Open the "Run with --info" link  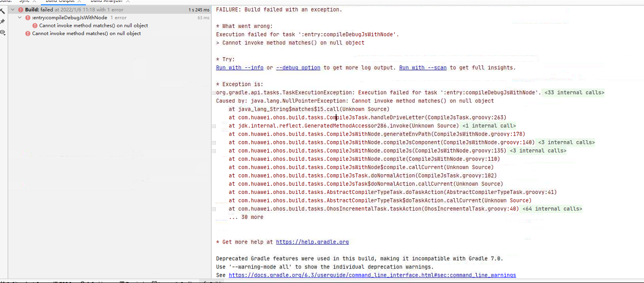coord(239,67)
